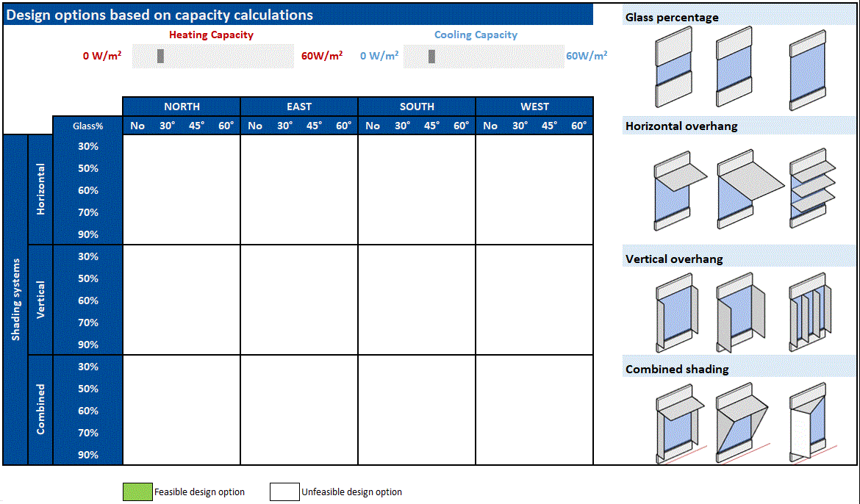Select the multi-louver horizontal overhang illustration
The width and height of the screenshot is (860, 504).
[x=812, y=190]
